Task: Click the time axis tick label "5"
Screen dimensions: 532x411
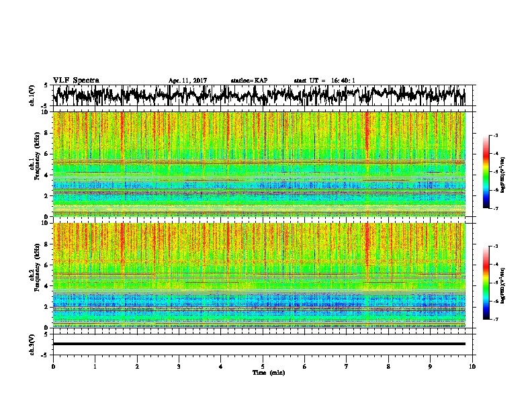Action: (263, 367)
